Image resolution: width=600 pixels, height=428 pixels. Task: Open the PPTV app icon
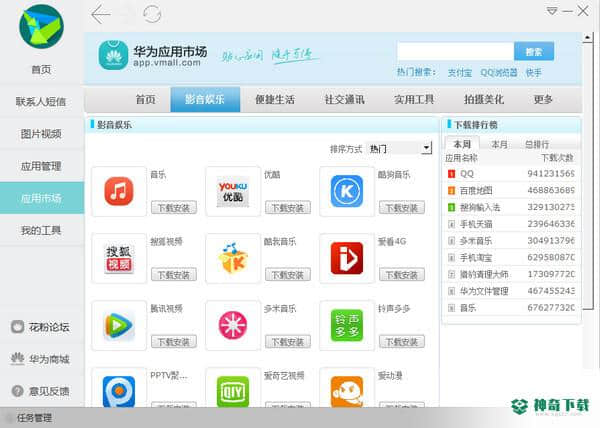click(x=119, y=390)
